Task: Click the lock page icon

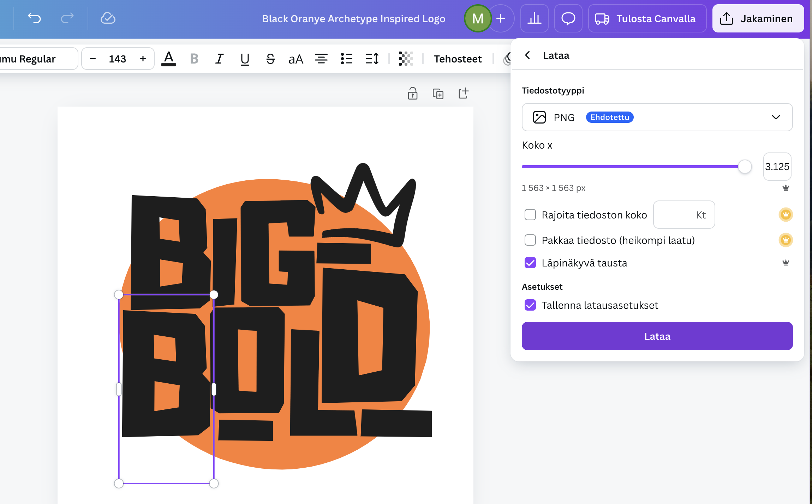Action: (x=412, y=94)
